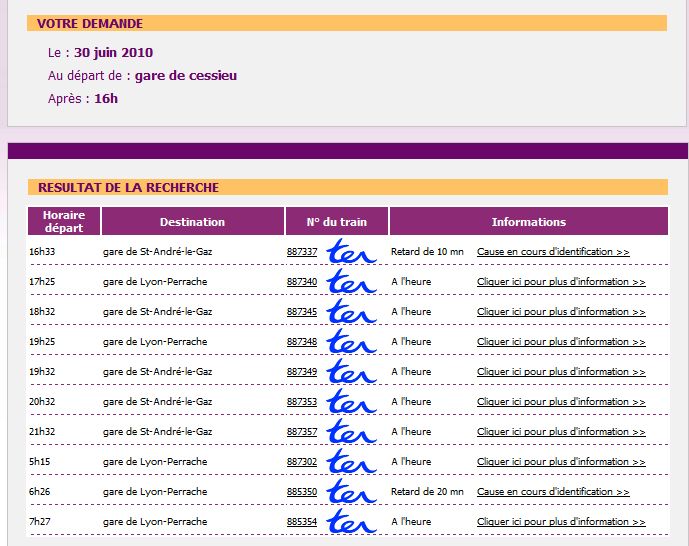Viewport: 689px width, 546px height.
Task: Open more information for the 17h25 train
Action: coord(561,282)
